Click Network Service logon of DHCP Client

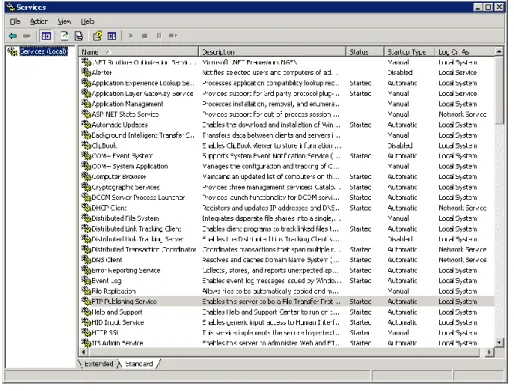point(462,208)
